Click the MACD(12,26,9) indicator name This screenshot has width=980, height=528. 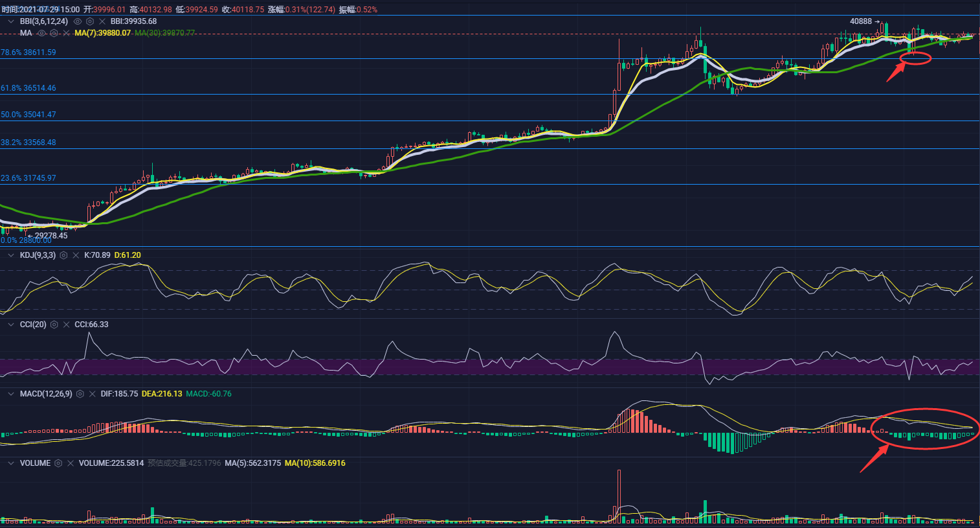46,394
